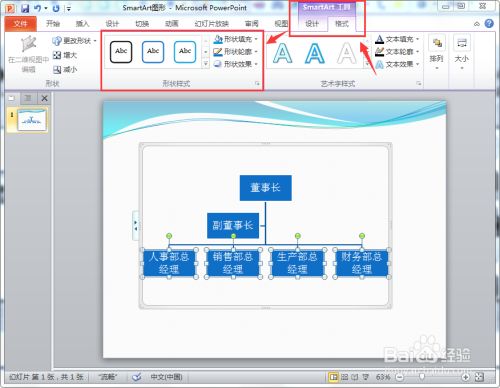Start Slide Show from status bar icon
This screenshot has width=500, height=388.
pyautogui.click(x=366, y=377)
